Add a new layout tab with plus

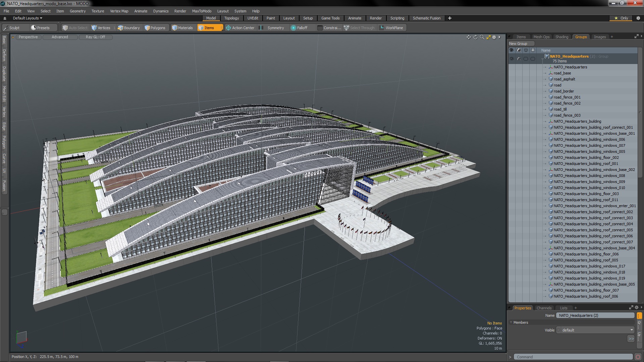pyautogui.click(x=449, y=18)
